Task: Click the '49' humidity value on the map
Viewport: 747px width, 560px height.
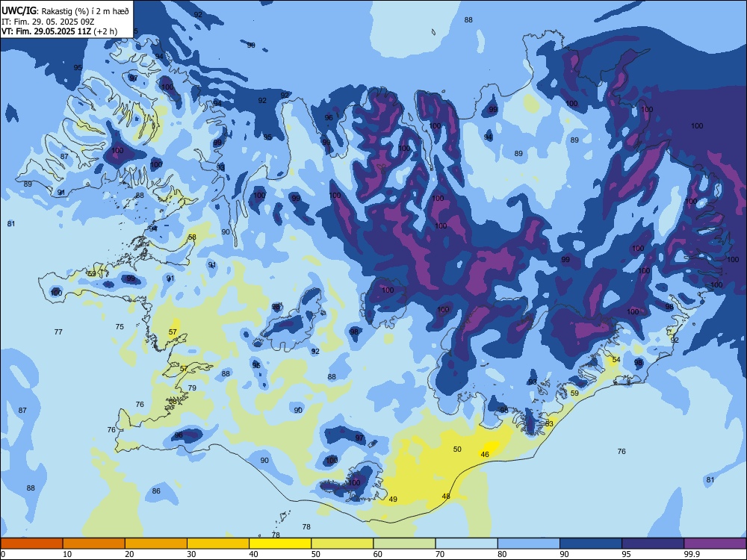Action: [x=393, y=499]
